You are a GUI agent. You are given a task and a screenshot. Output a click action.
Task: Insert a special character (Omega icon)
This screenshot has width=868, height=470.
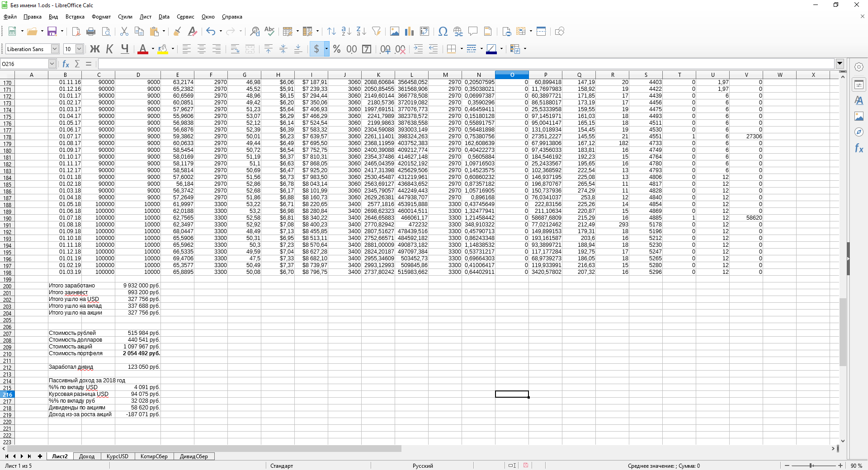tap(443, 31)
